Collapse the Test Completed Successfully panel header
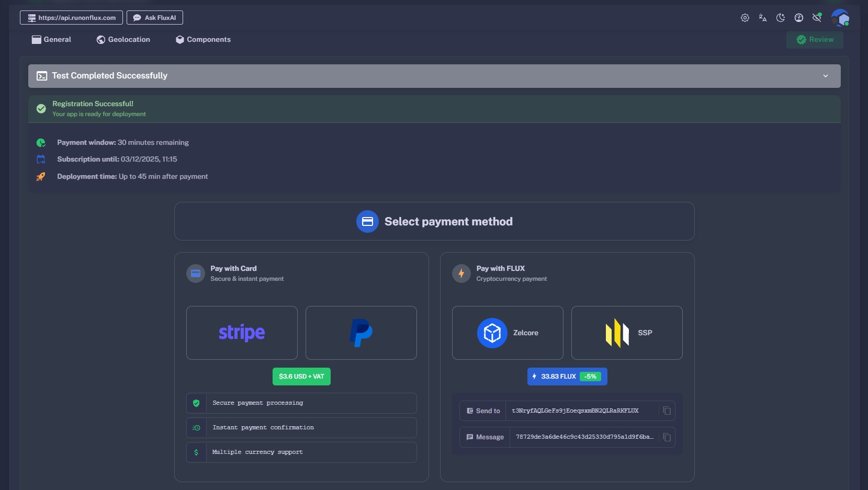 (x=366, y=76)
